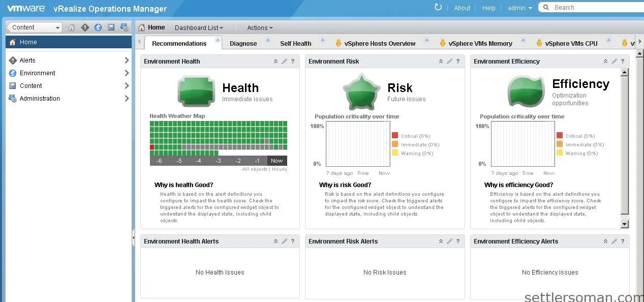Open the Help link
The width and height of the screenshot is (644, 302).
488,8
